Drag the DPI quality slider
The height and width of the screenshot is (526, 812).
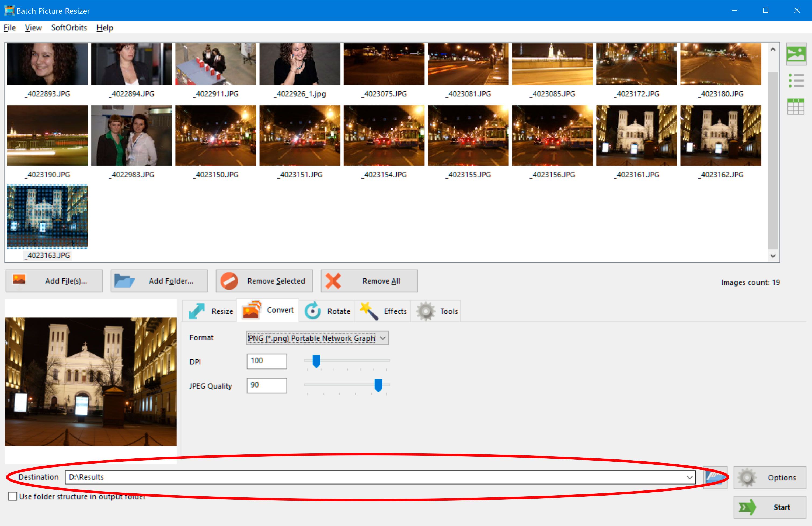pyautogui.click(x=317, y=360)
